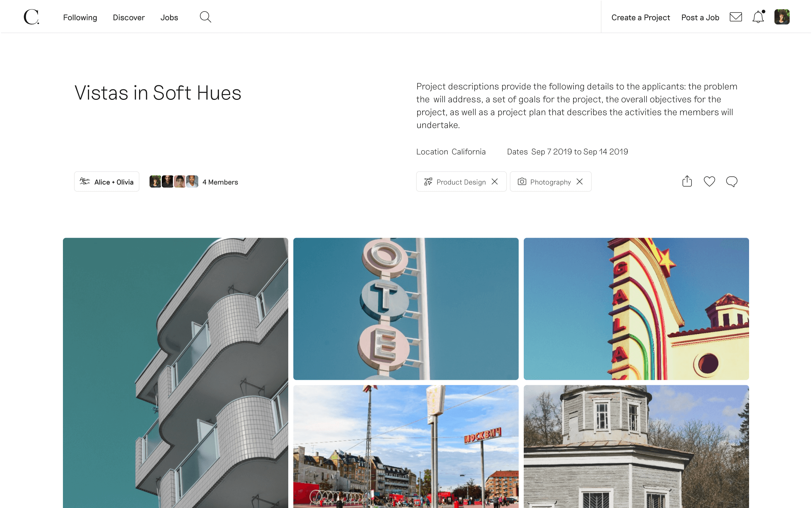Image resolution: width=812 pixels, height=508 pixels.
Task: Open the pink HOTEL sign photo
Action: point(406,309)
